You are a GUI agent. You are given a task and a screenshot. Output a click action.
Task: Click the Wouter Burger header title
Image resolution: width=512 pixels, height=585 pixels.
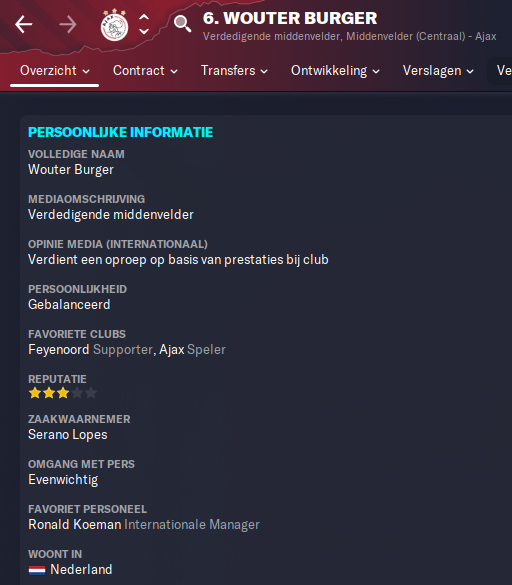[x=290, y=18]
